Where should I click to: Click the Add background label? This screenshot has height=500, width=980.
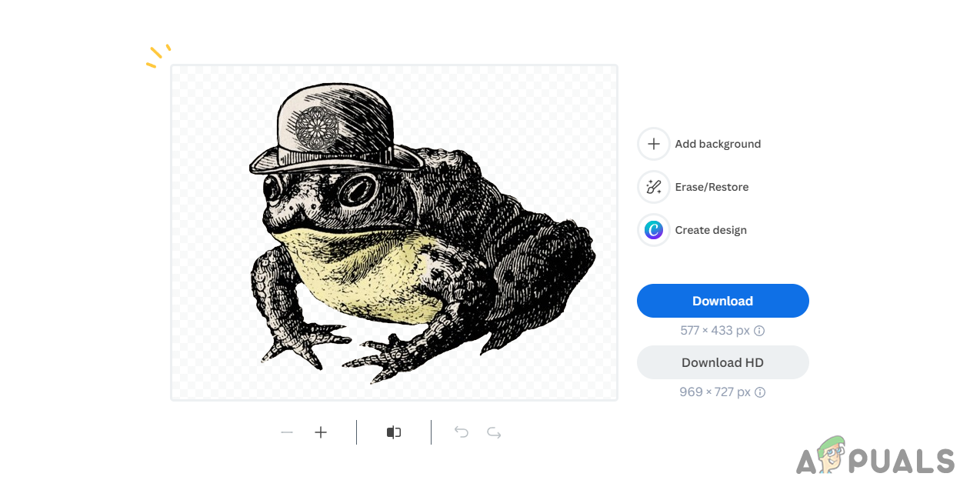(x=717, y=144)
